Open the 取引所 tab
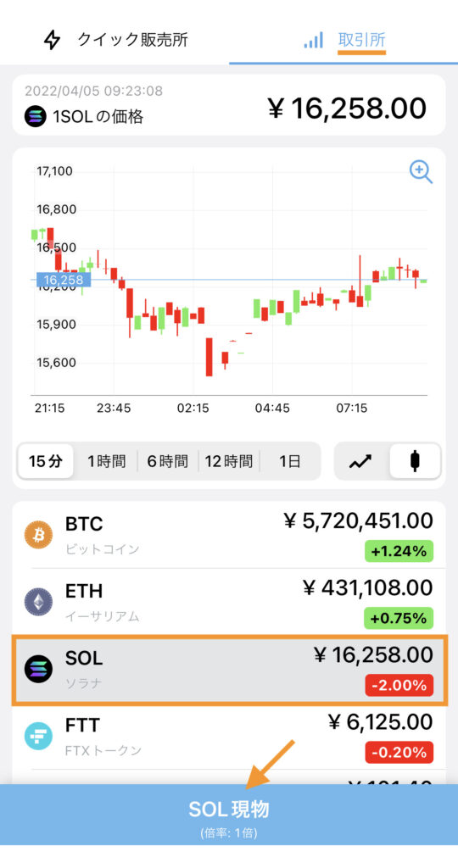Viewport: 458px width, 868px height. [x=343, y=40]
